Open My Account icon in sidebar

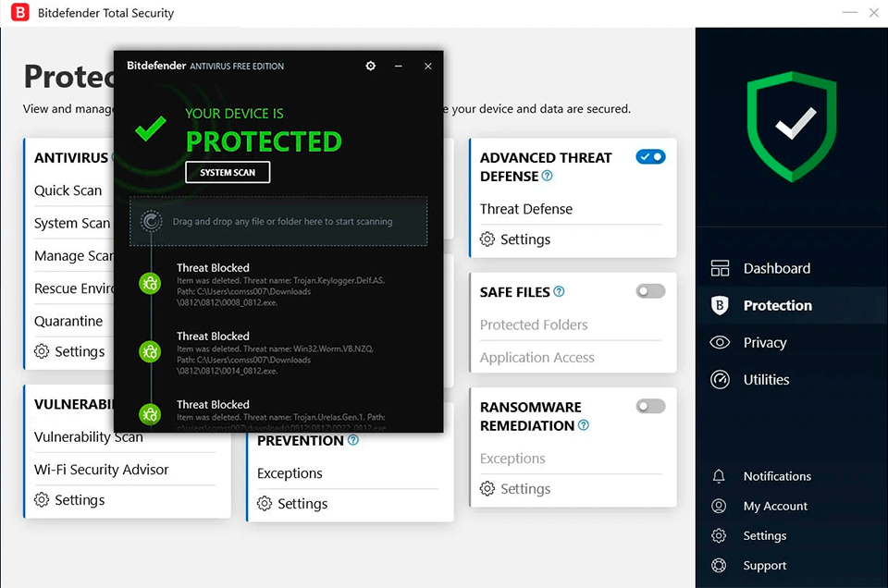[x=719, y=506]
